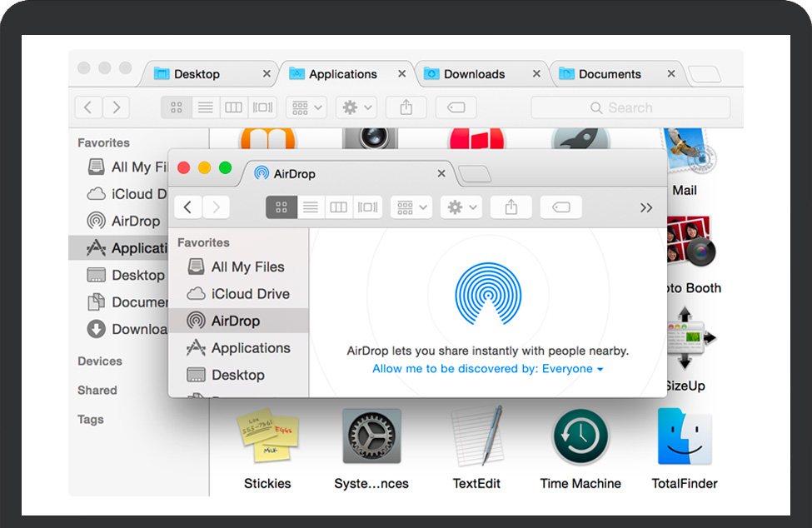Open the Stickies application

(267, 437)
